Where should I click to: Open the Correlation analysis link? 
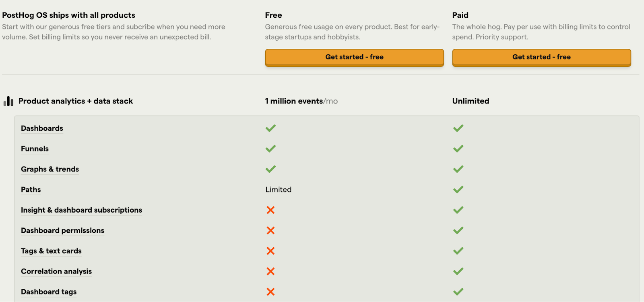56,271
